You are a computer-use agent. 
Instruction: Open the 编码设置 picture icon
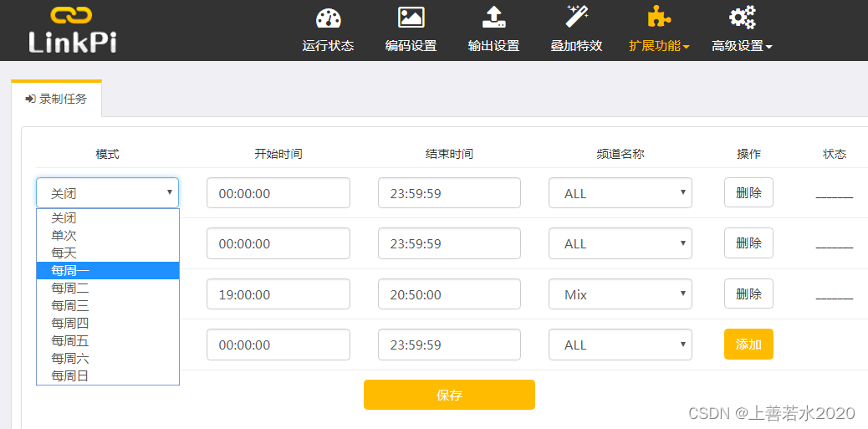point(411,18)
